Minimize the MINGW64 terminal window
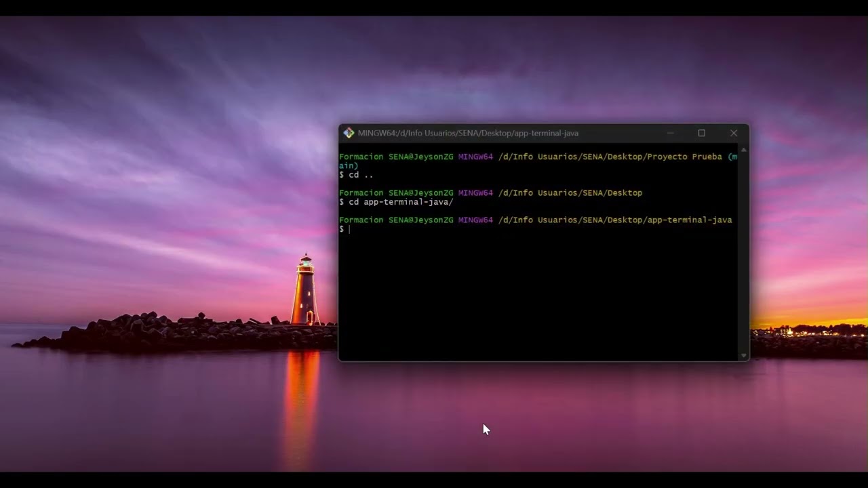The width and height of the screenshot is (868, 488). pyautogui.click(x=670, y=133)
